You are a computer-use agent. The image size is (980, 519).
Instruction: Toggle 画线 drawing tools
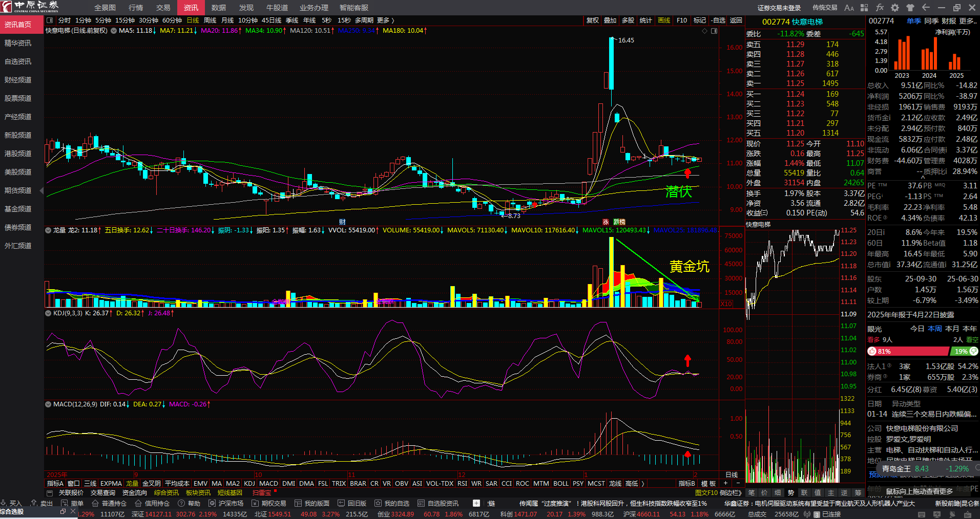(664, 20)
